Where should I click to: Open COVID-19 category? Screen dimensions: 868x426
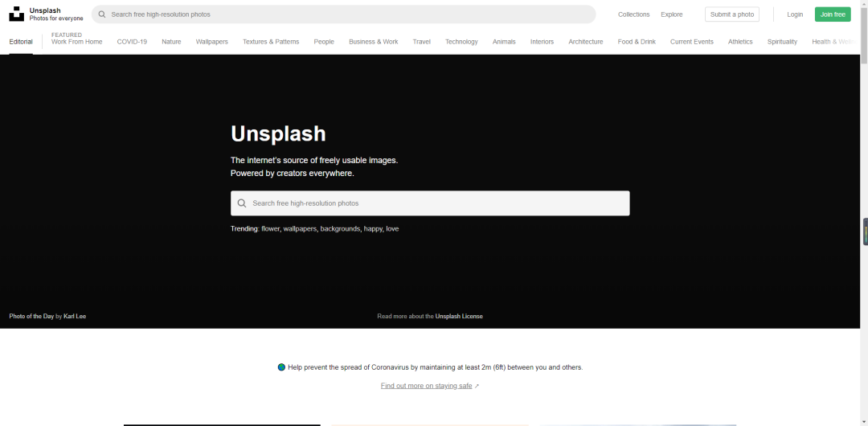coord(132,42)
